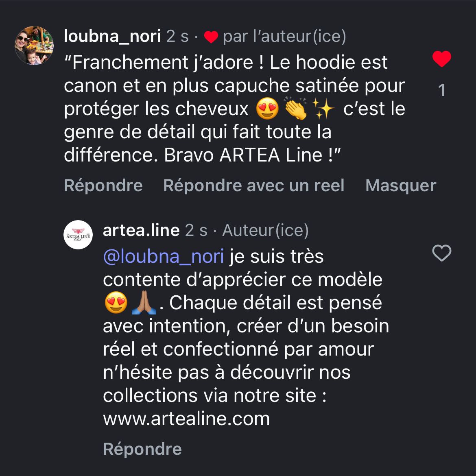Viewport: 476px width, 476px height.
Task: View the like count "1" on the comment
Action: (442, 90)
